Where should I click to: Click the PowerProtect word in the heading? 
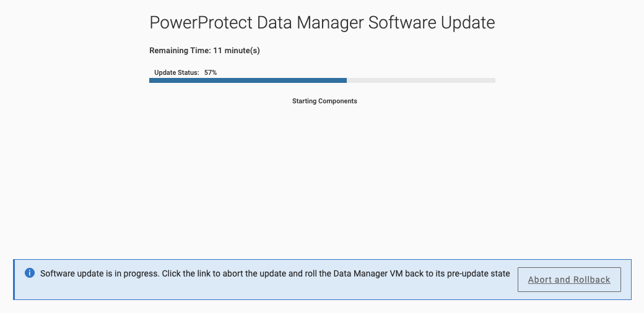[201, 22]
